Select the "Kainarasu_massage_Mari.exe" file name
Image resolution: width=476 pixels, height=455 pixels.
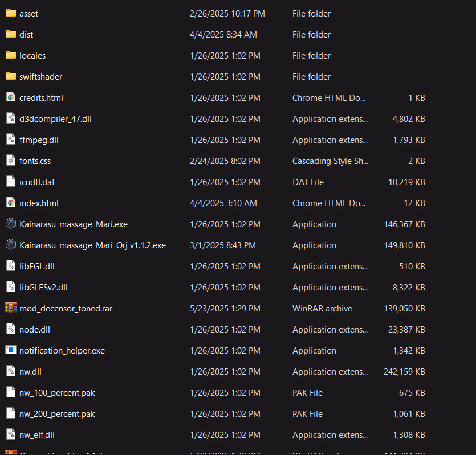(74, 224)
